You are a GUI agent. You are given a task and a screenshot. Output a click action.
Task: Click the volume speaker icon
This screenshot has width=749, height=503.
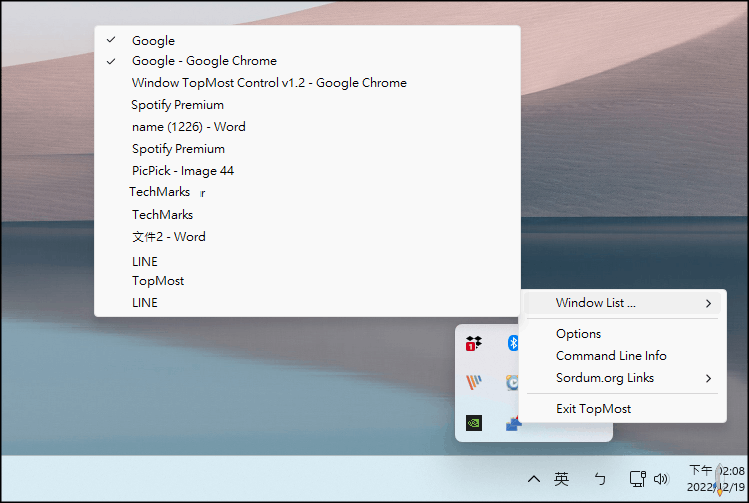click(x=661, y=479)
